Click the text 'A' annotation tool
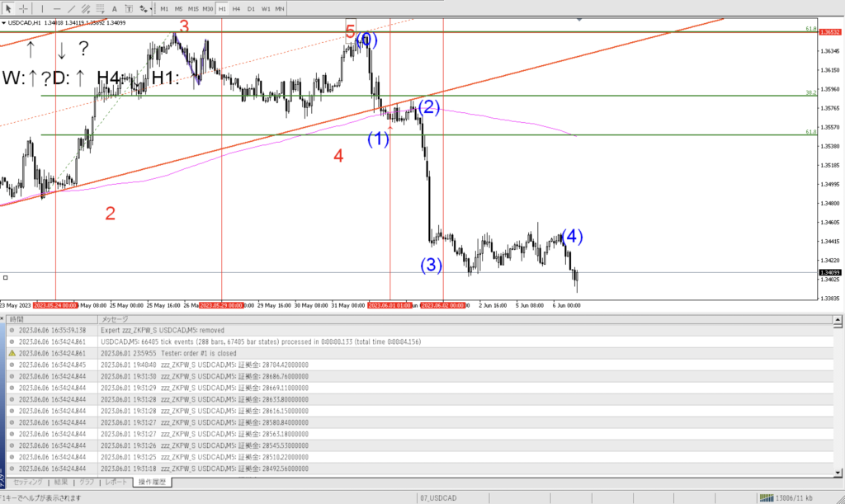This screenshot has height=504, width=845. point(114,8)
